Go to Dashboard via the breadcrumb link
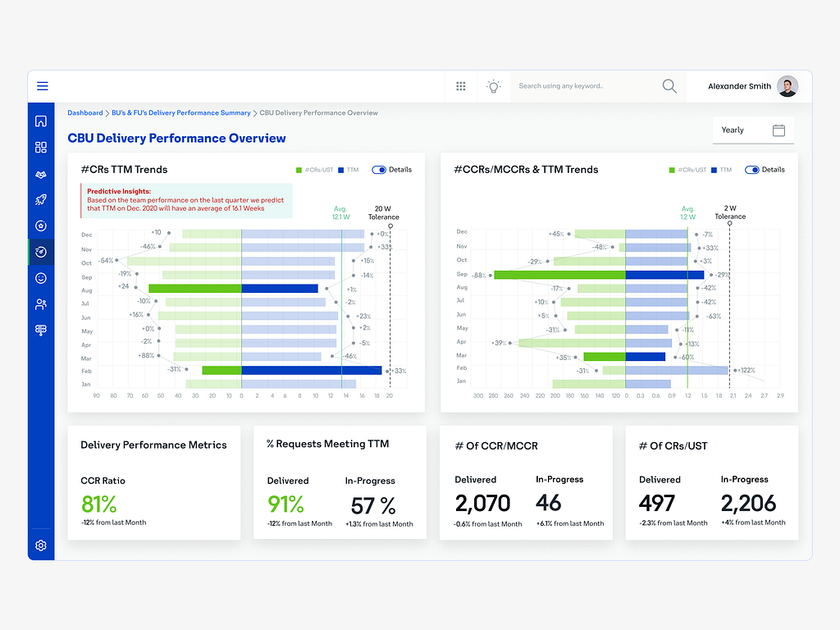The width and height of the screenshot is (840, 630). pos(84,112)
